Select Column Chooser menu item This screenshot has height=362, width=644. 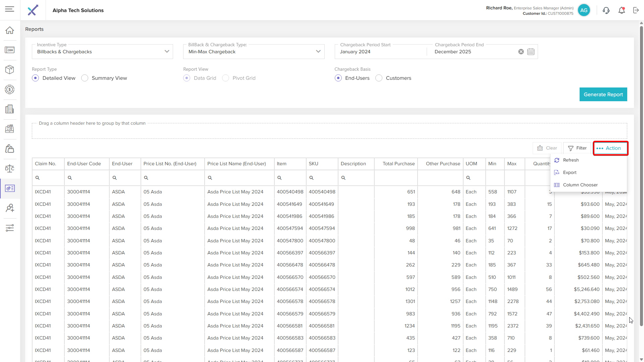click(x=580, y=185)
